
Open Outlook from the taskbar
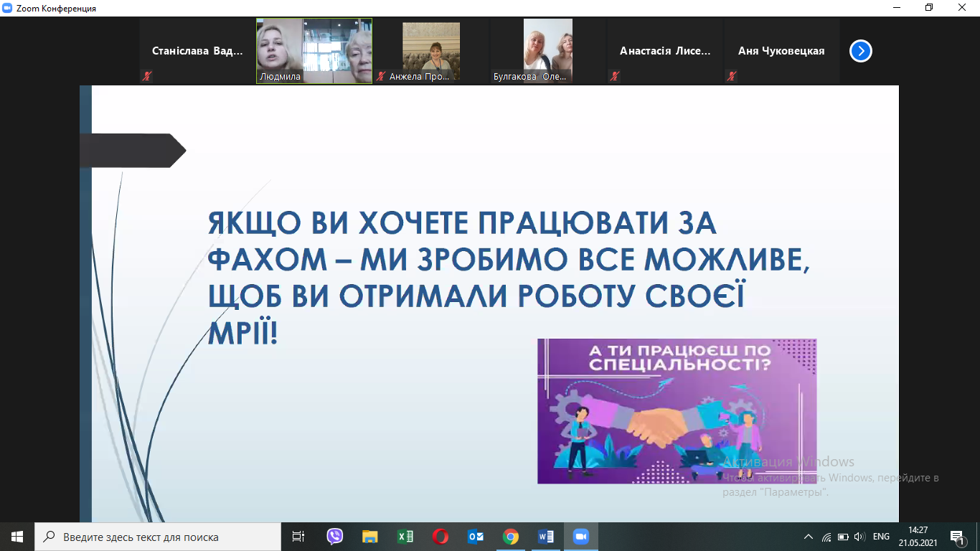click(x=476, y=537)
